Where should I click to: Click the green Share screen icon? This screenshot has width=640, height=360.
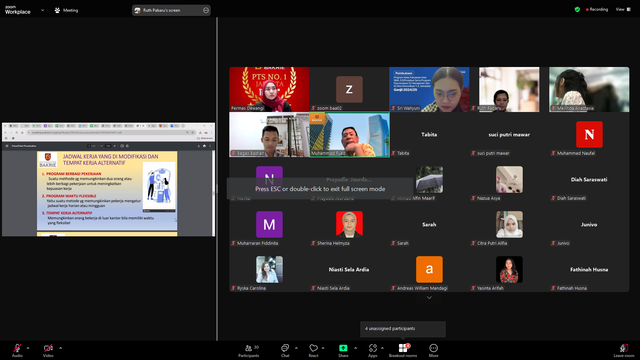(x=343, y=348)
